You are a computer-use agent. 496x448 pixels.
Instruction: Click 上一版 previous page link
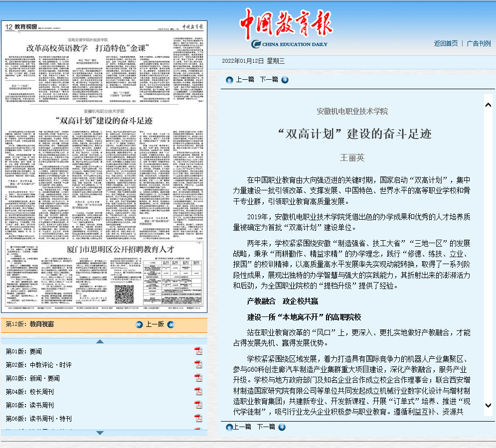pos(155,324)
